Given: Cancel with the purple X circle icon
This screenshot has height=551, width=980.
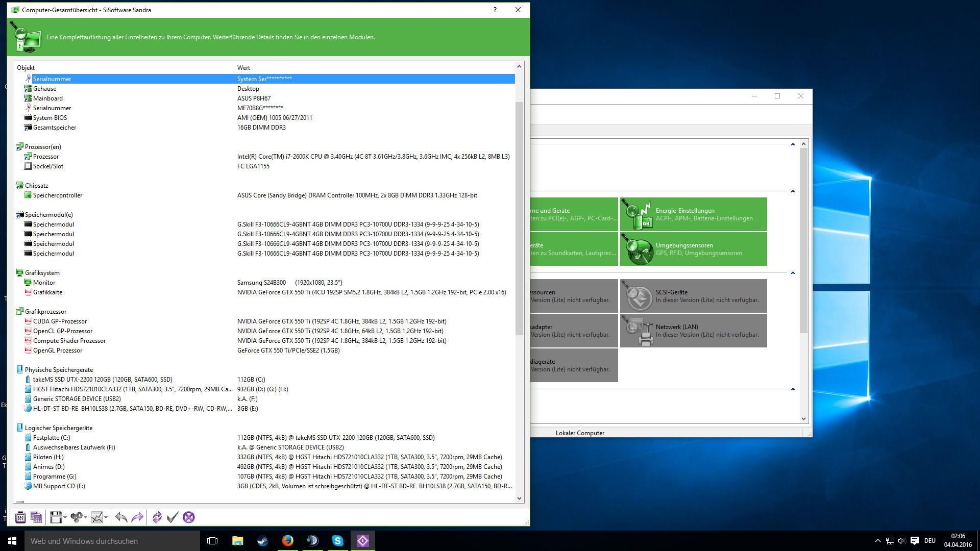Looking at the screenshot, I should [189, 517].
